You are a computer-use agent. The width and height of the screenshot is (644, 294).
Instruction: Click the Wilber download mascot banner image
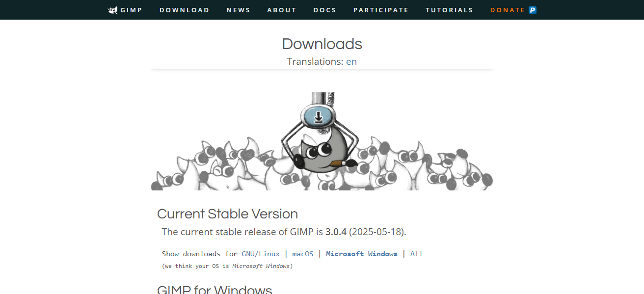click(x=322, y=141)
